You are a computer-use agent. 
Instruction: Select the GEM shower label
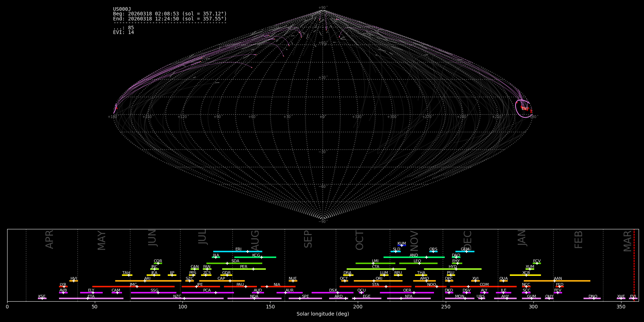pyautogui.click(x=465, y=249)
